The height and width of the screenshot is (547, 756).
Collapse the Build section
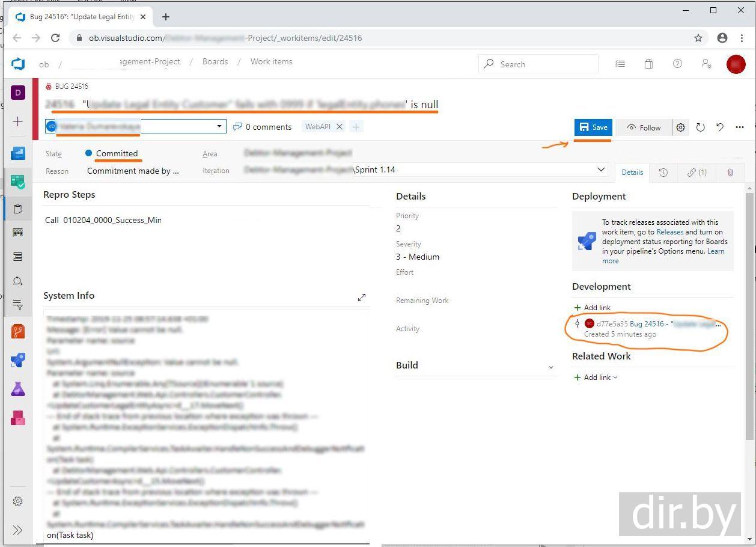click(x=551, y=367)
